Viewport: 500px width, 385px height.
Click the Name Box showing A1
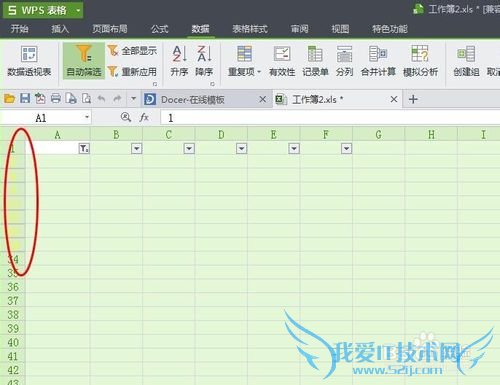point(41,118)
